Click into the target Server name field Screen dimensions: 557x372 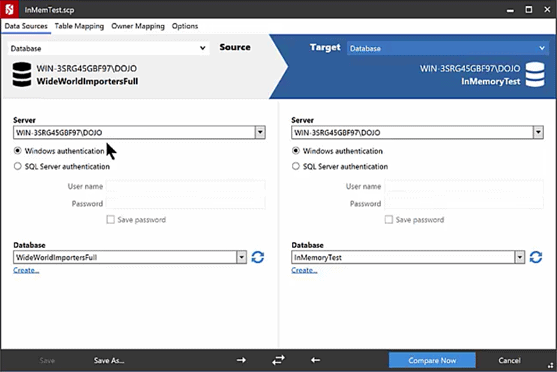click(412, 133)
